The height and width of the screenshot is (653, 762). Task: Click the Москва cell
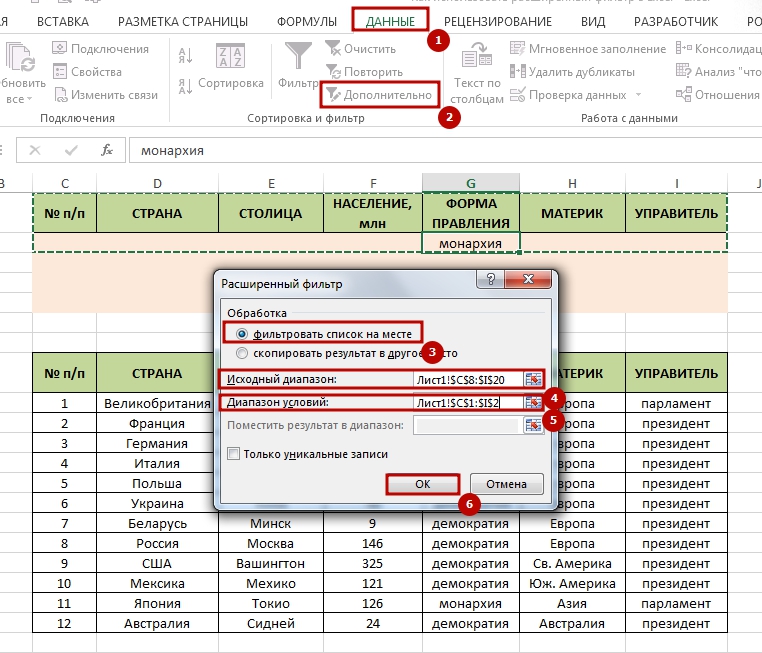[x=271, y=543]
